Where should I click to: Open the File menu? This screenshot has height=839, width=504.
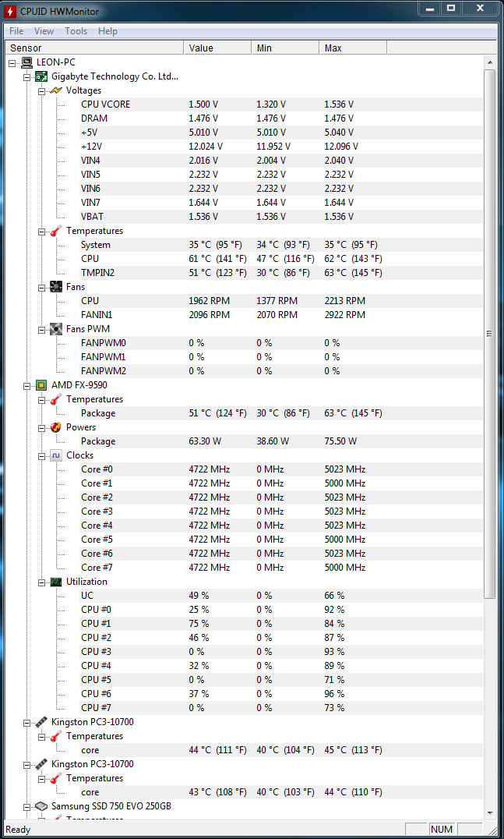click(x=16, y=31)
